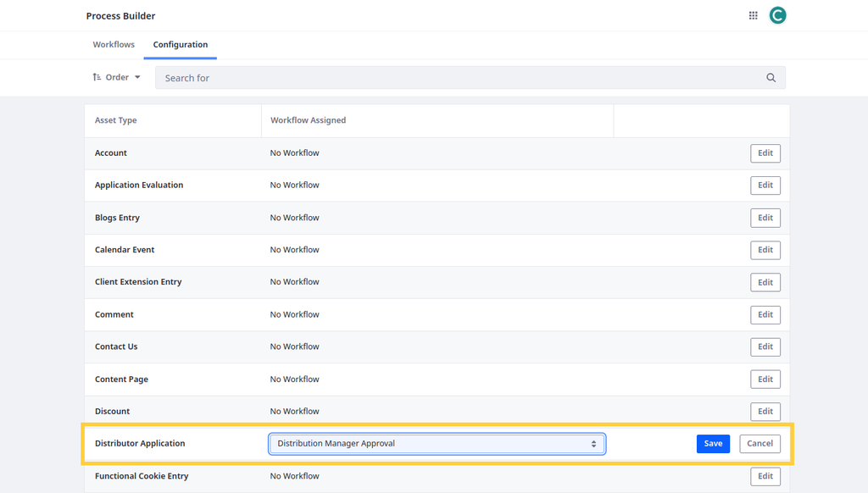Viewport: 868px width, 493px height.
Task: Click the search magnifier icon
Action: [x=771, y=78]
